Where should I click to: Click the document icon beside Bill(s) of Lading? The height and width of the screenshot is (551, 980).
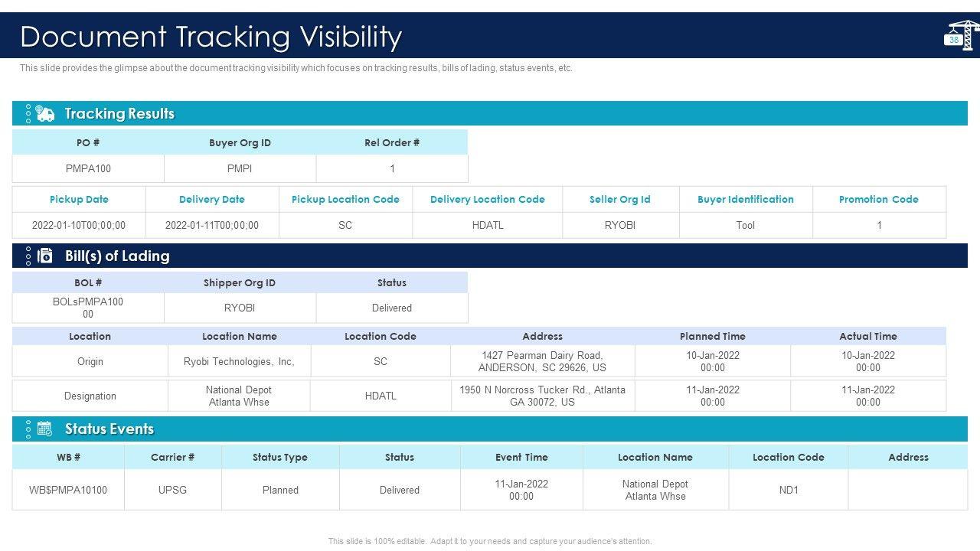pyautogui.click(x=45, y=256)
